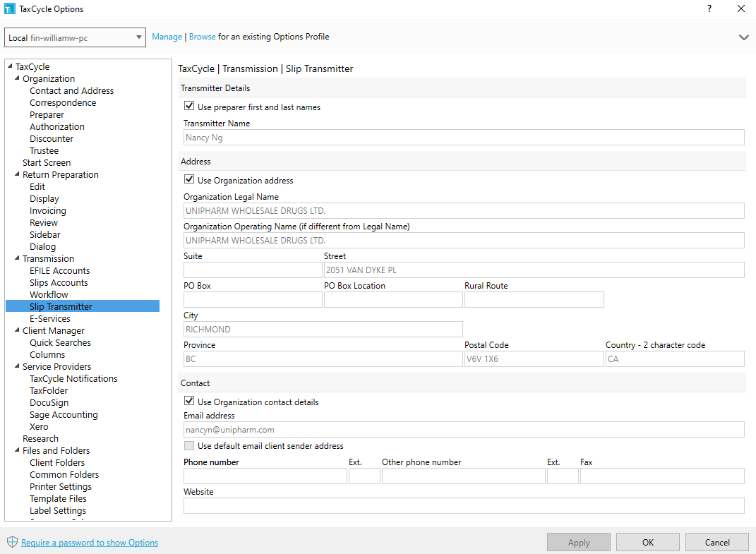Open Require a password to show Options link
Screen dimensions: 756x554
90,543
